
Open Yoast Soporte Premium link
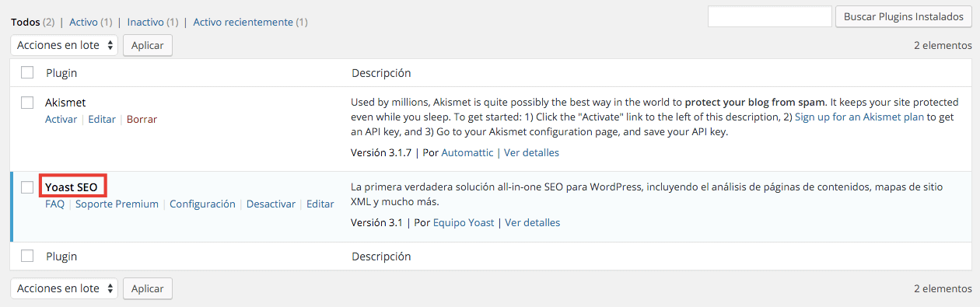(117, 204)
